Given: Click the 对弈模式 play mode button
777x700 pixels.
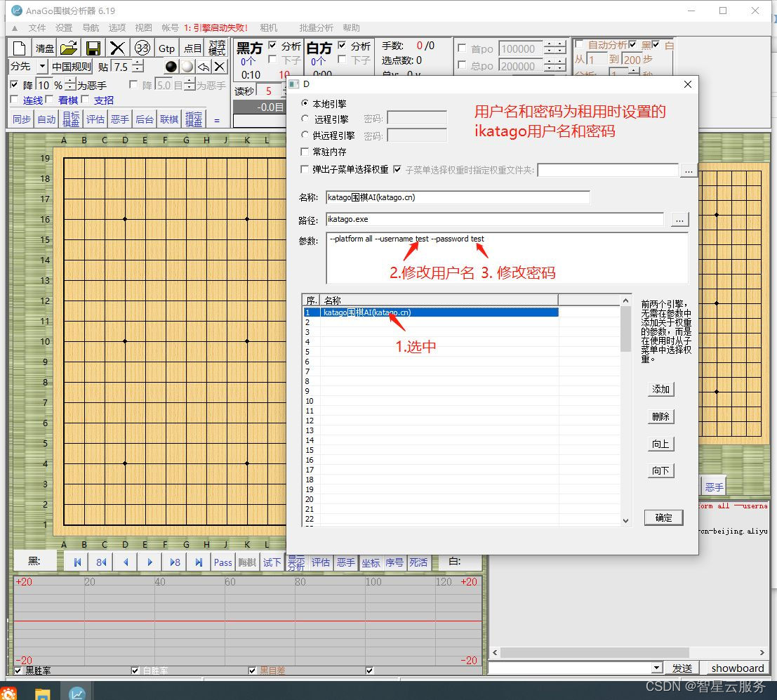Looking at the screenshot, I should pos(217,48).
